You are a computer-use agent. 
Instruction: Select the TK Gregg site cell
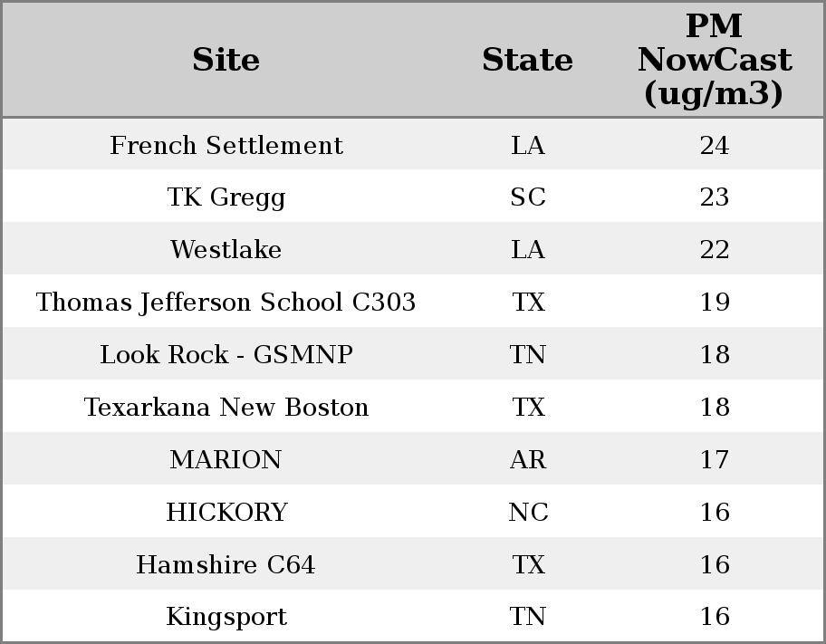tap(226, 197)
